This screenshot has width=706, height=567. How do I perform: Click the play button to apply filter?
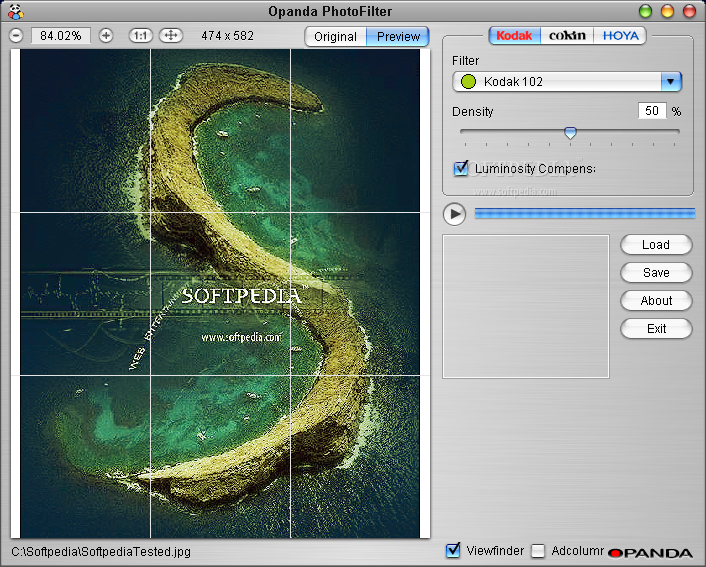(454, 214)
